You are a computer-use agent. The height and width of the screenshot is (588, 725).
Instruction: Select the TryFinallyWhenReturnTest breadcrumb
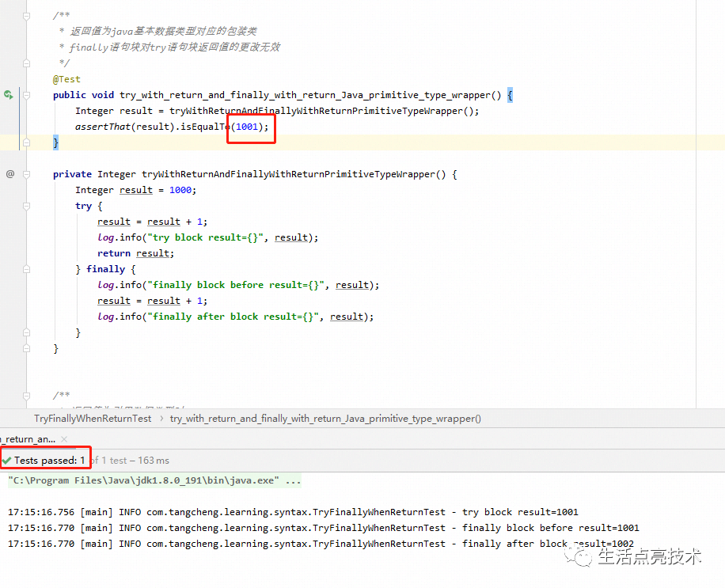point(93,419)
